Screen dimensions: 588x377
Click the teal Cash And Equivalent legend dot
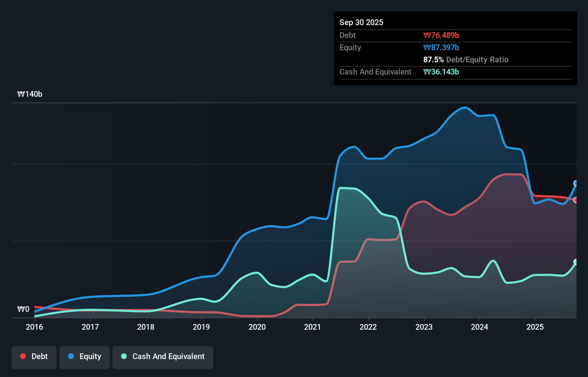(x=123, y=356)
